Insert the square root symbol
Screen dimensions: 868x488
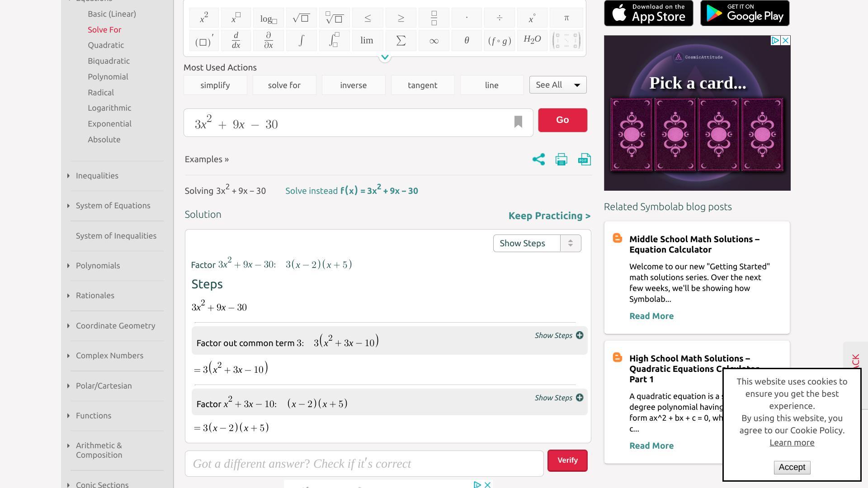pyautogui.click(x=301, y=18)
